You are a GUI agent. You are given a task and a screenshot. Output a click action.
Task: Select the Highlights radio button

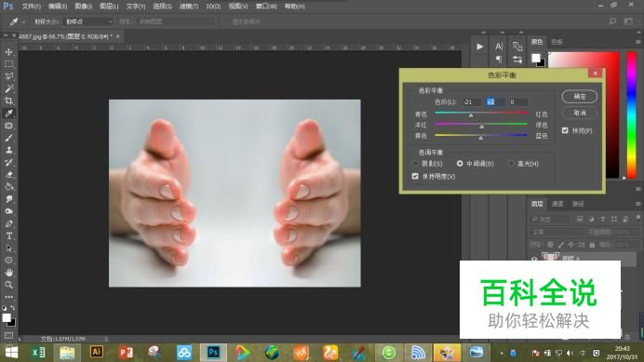coord(511,164)
